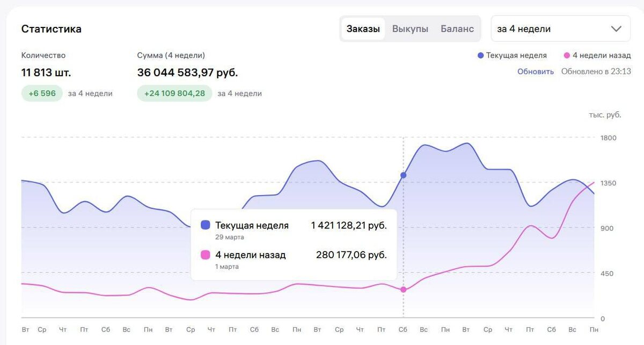
Task: Open the Выкупы tab
Action: coord(410,29)
